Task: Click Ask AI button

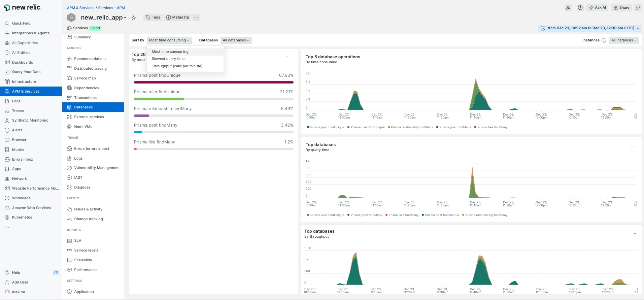Action: [x=597, y=7]
